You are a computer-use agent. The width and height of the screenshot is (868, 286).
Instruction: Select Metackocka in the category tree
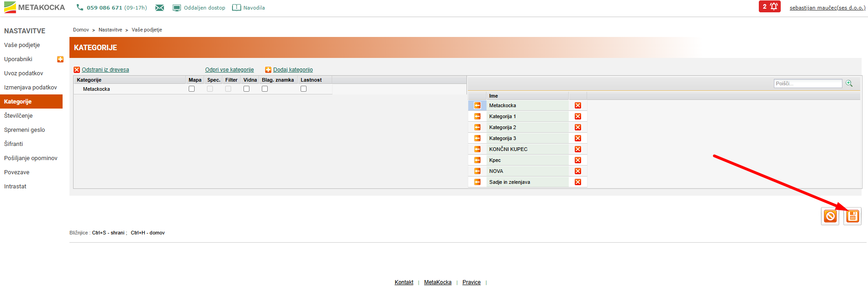click(x=96, y=89)
